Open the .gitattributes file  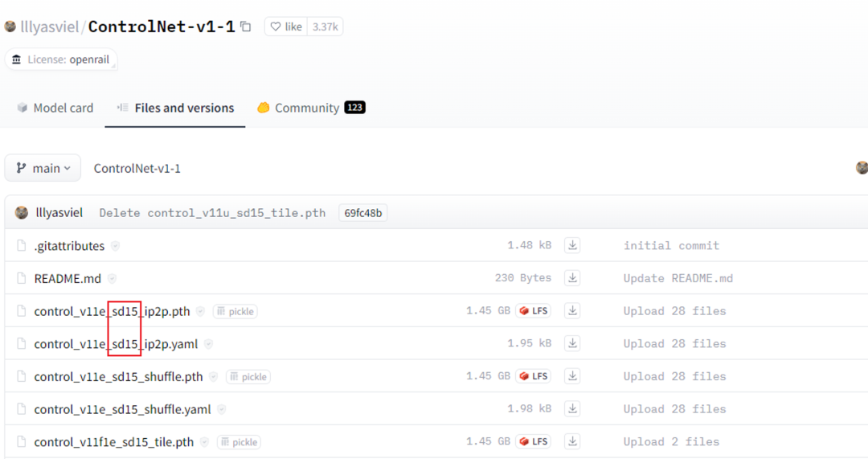[x=69, y=246]
